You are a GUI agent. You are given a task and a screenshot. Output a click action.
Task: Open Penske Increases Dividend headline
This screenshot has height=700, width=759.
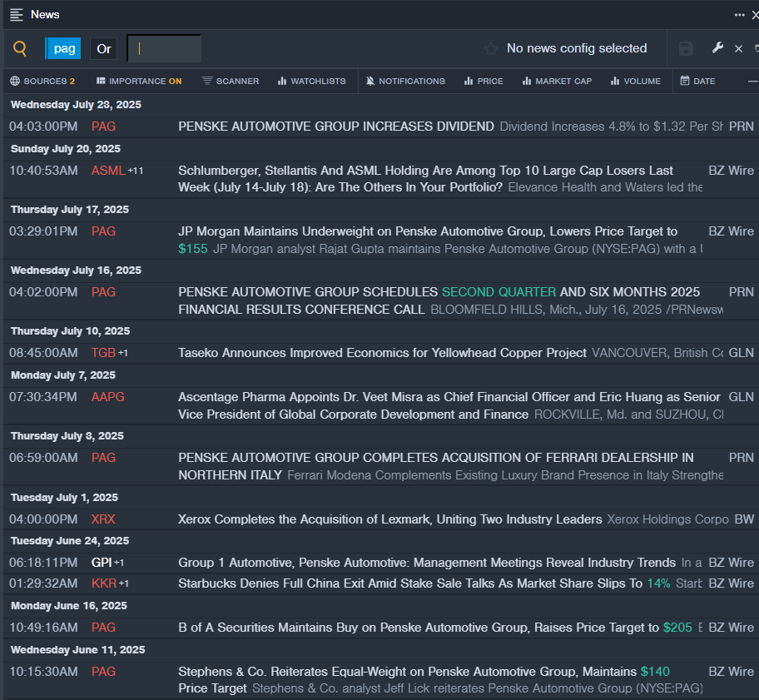[336, 127]
